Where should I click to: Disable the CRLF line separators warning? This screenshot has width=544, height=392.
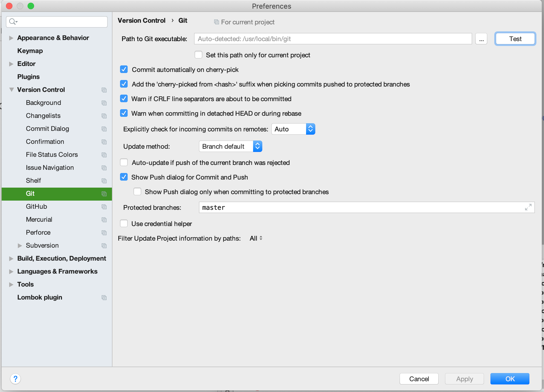click(x=124, y=98)
